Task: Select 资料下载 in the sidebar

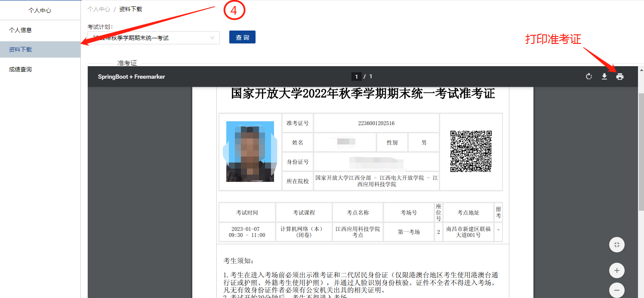Action: coord(21,49)
